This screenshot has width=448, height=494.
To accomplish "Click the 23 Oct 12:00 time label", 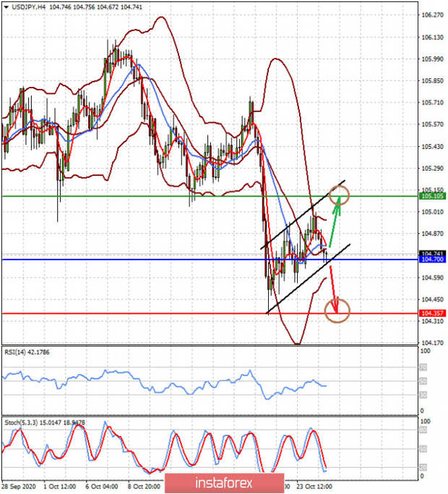I will click(314, 487).
